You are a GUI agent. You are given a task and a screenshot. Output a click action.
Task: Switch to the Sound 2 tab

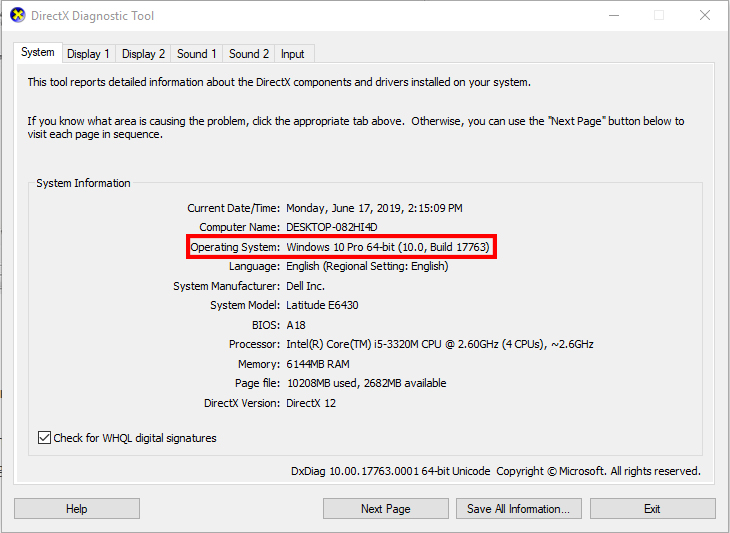[x=249, y=54]
